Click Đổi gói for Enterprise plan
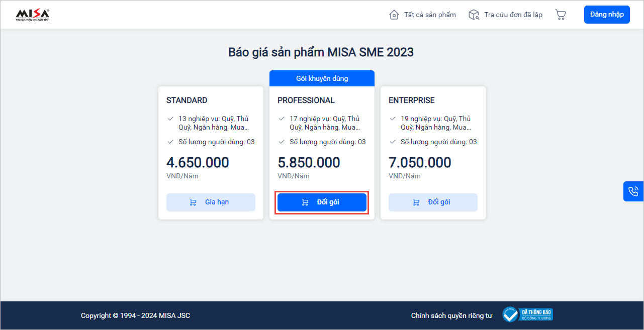 click(439, 202)
